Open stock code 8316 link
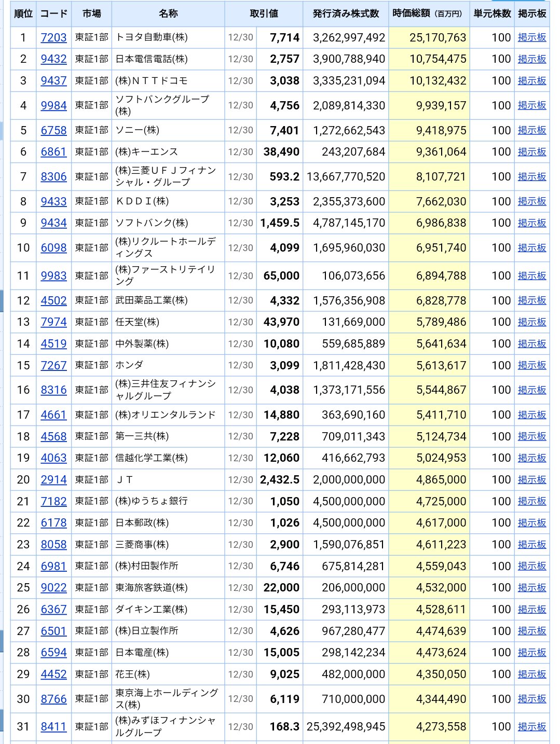 point(54,390)
